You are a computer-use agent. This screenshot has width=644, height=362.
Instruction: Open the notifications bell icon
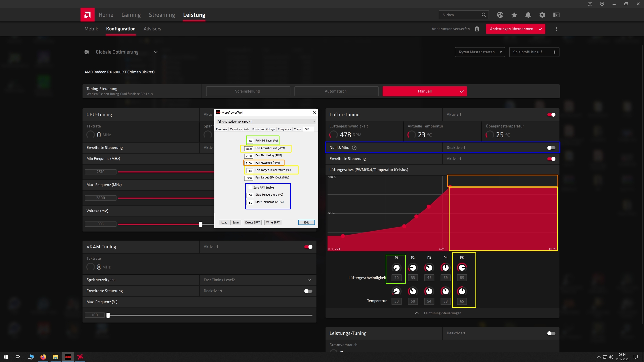[528, 15]
